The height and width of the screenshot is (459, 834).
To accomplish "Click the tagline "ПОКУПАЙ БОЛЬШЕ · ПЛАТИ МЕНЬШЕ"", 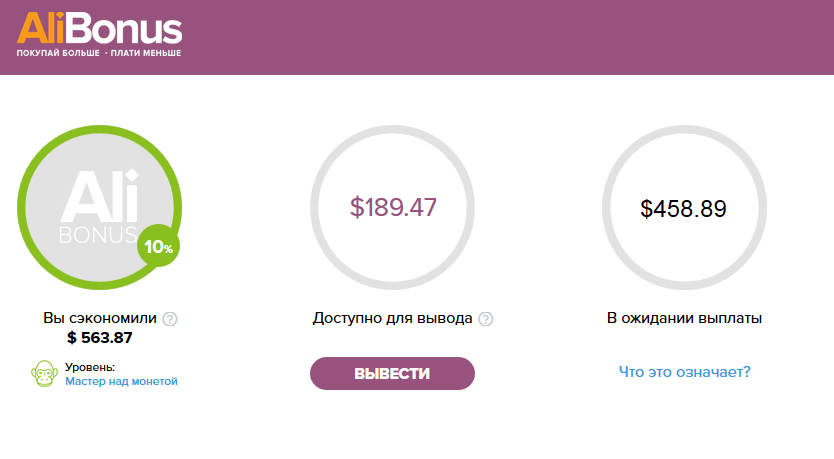I will point(99,53).
